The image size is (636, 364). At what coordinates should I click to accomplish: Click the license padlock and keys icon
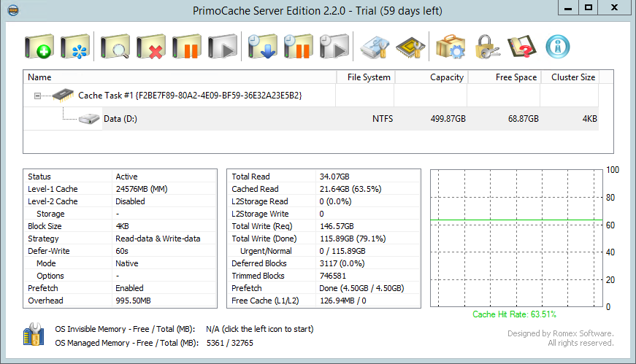486,47
